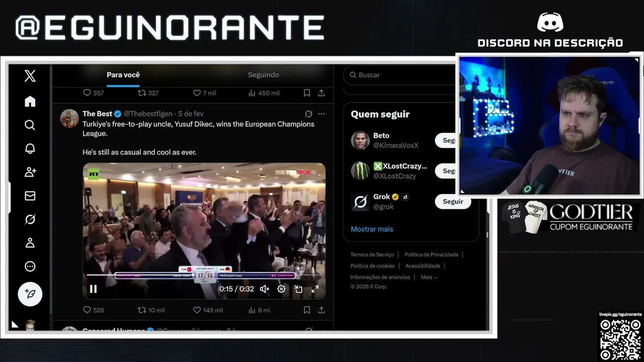This screenshot has height=362, width=644.
Task: Open The Best account name link
Action: (98, 114)
